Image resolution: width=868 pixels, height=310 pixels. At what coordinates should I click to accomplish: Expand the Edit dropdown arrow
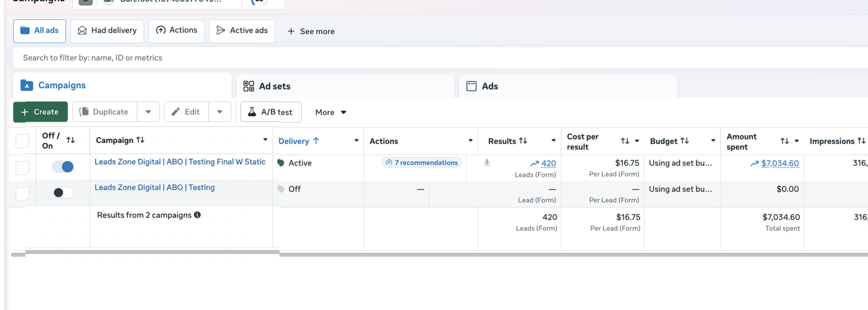pyautogui.click(x=220, y=112)
